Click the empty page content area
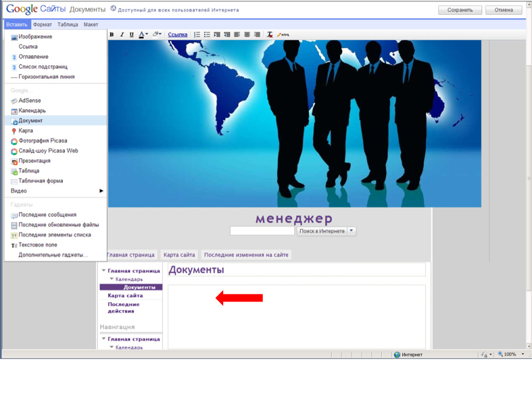Viewport: 532px width, 400px height. click(297, 317)
